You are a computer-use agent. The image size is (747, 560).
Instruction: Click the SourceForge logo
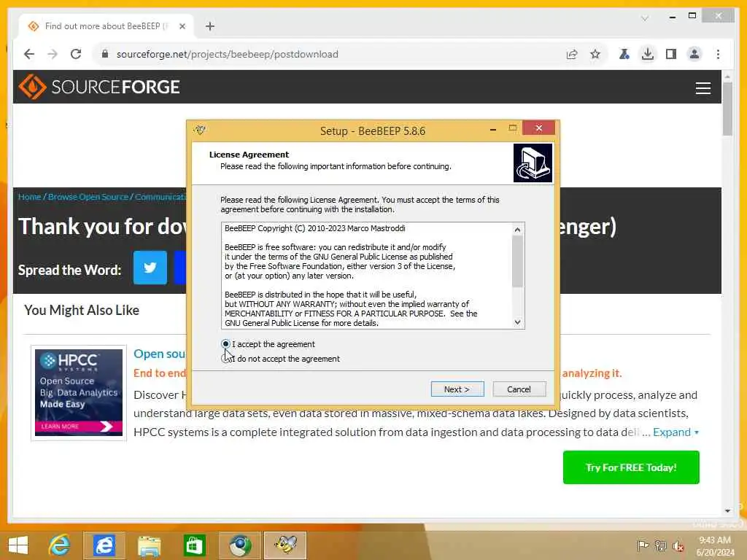coord(99,87)
